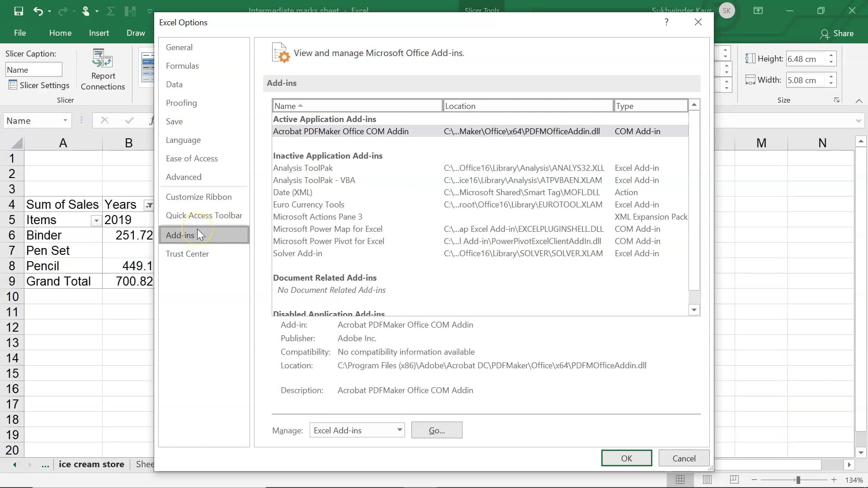
Task: Click Cancel in Excel Options
Action: click(x=684, y=458)
